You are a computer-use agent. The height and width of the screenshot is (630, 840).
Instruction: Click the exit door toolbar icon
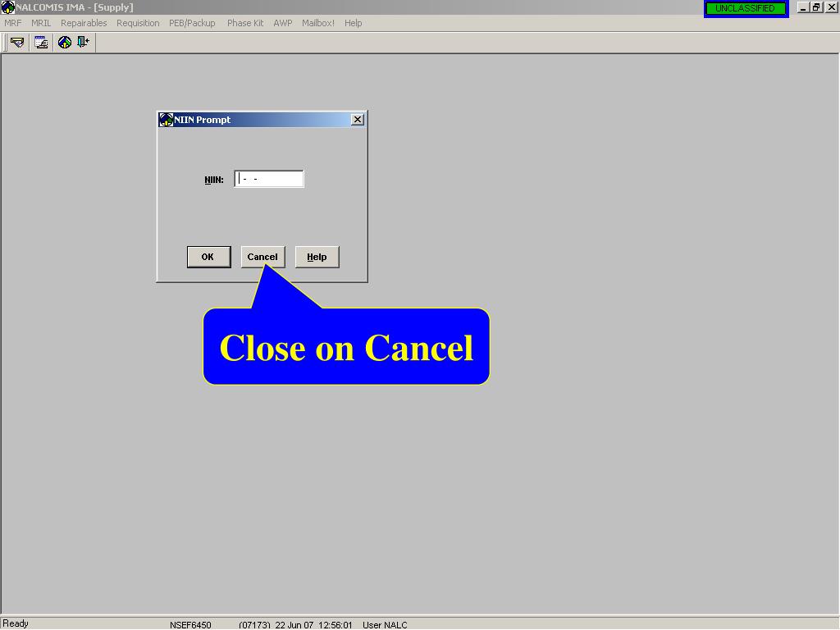tap(83, 42)
